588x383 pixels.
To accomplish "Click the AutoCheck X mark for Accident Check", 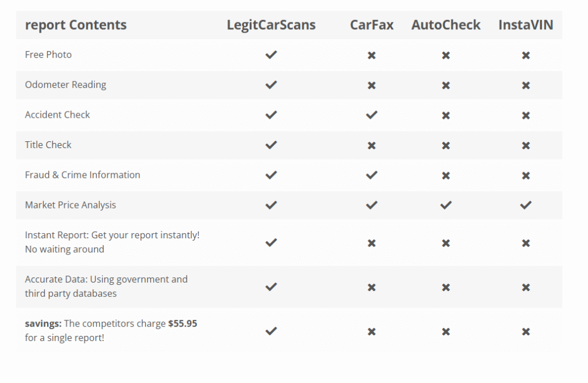I will tap(446, 115).
